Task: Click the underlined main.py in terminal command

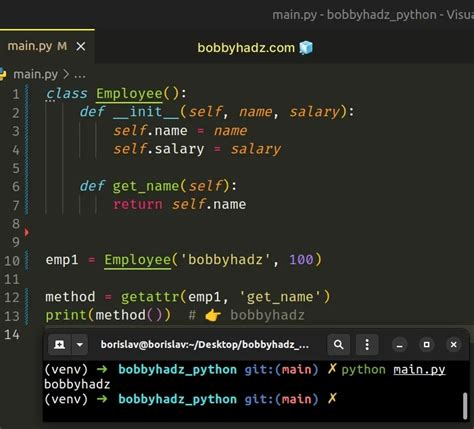Action: 419,370
